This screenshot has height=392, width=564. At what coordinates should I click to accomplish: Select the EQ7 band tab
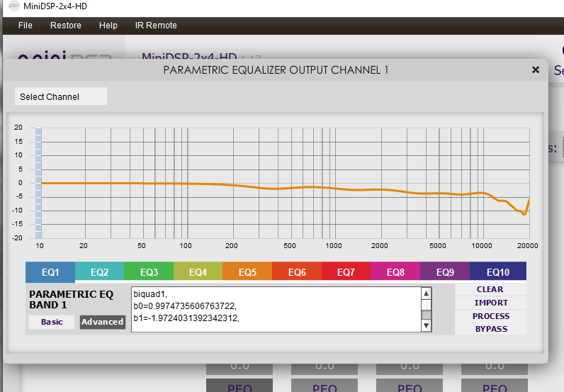(x=346, y=271)
